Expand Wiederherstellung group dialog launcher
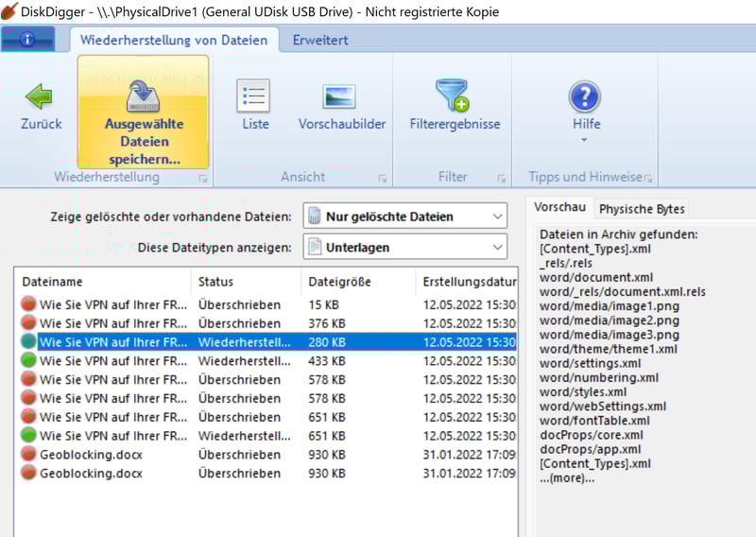Viewport: 756px width, 537px height. pos(203,179)
